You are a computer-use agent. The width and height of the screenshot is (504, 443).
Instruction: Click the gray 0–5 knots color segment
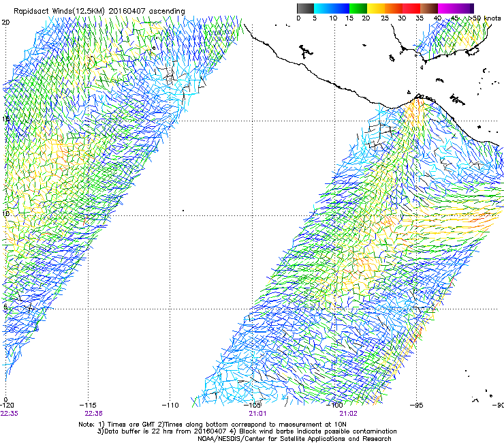(x=305, y=8)
